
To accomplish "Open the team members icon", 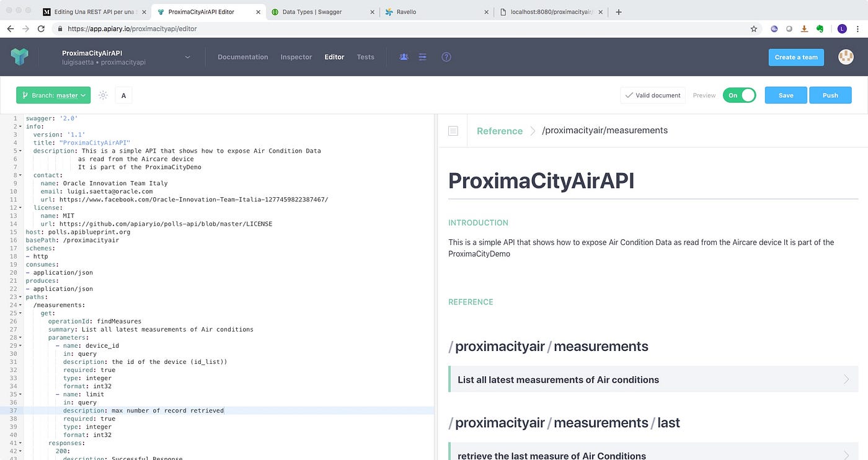I will coord(404,57).
